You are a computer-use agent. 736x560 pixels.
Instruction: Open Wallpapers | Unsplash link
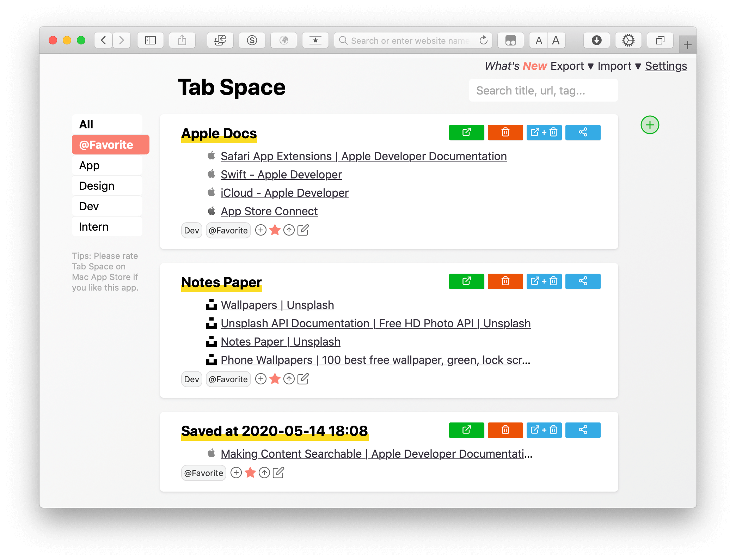277,305
